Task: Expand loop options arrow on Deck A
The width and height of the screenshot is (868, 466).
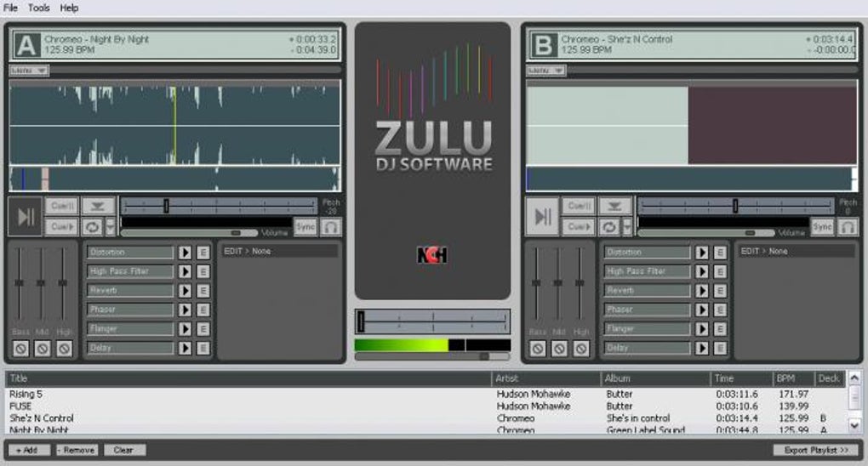Action: pos(110,227)
